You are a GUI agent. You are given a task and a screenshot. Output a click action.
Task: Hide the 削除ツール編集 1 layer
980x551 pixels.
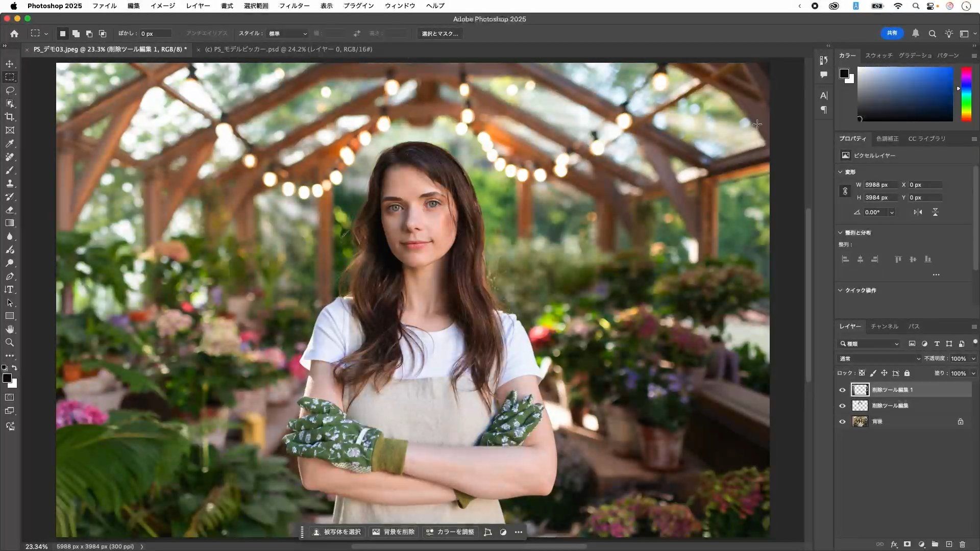[842, 390]
